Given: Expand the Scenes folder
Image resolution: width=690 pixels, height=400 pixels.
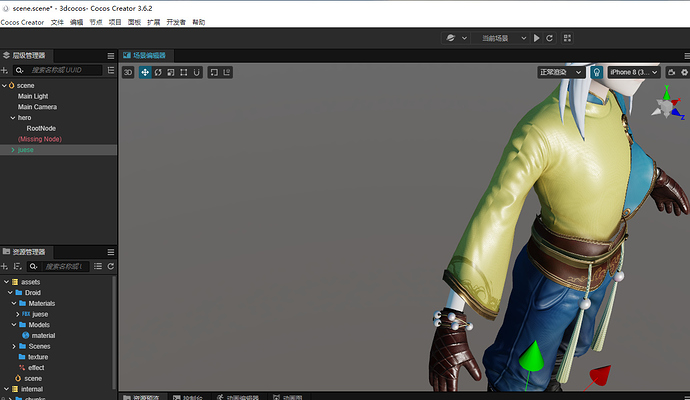Looking at the screenshot, I should 14,346.
